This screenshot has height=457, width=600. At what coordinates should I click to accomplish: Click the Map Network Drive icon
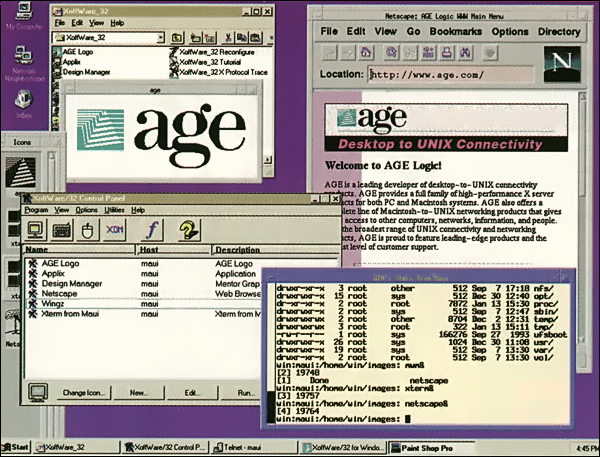(196, 38)
